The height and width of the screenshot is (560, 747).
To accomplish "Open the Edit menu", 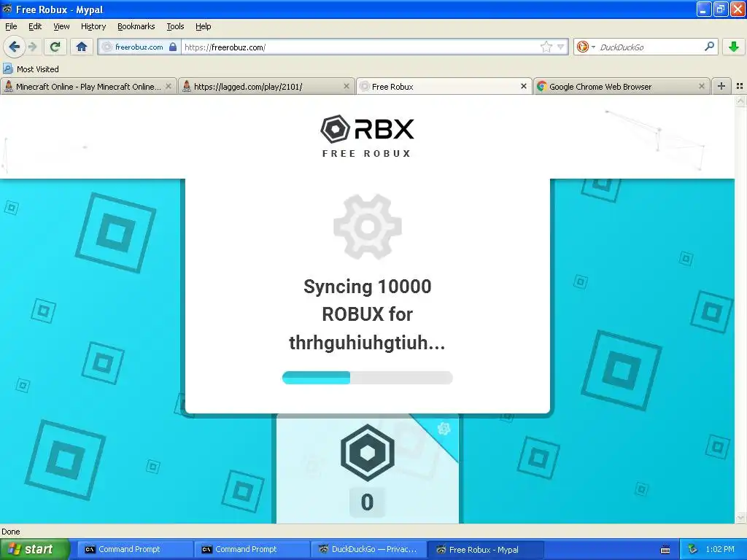I will [x=35, y=26].
